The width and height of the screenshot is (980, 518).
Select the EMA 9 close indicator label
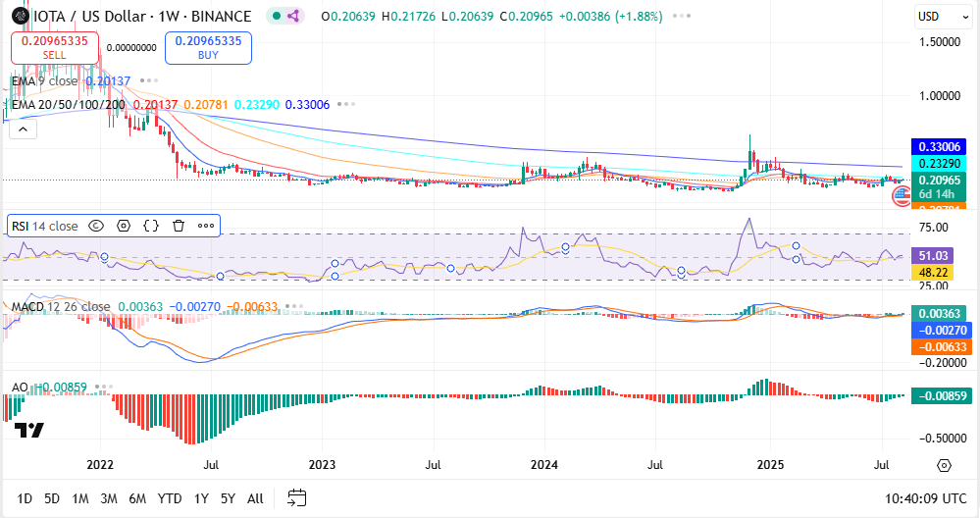44,80
